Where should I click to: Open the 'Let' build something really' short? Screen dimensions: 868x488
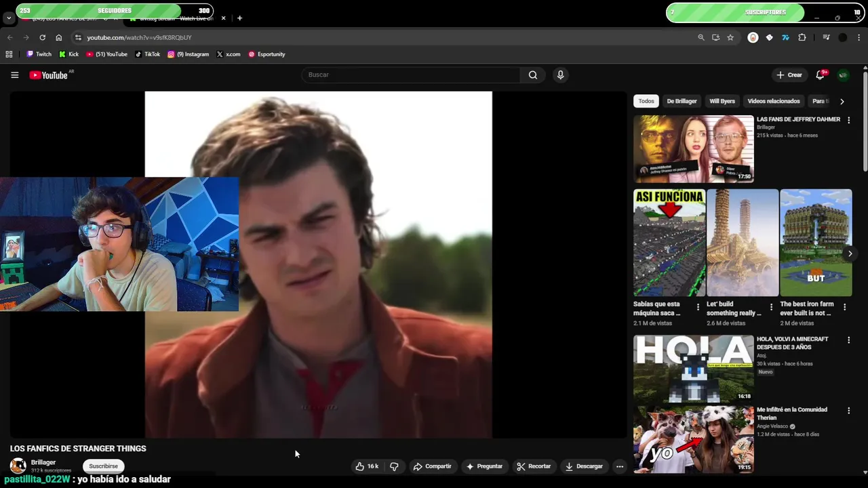pyautogui.click(x=743, y=243)
